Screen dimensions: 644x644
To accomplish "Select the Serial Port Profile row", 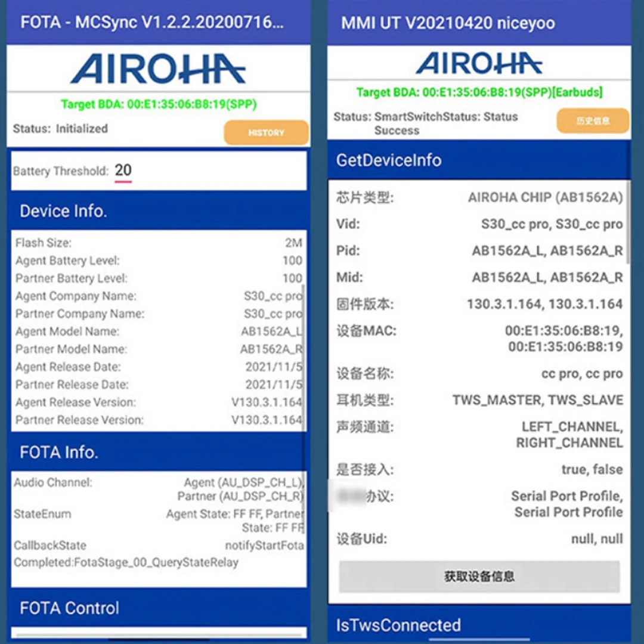I will (x=479, y=504).
